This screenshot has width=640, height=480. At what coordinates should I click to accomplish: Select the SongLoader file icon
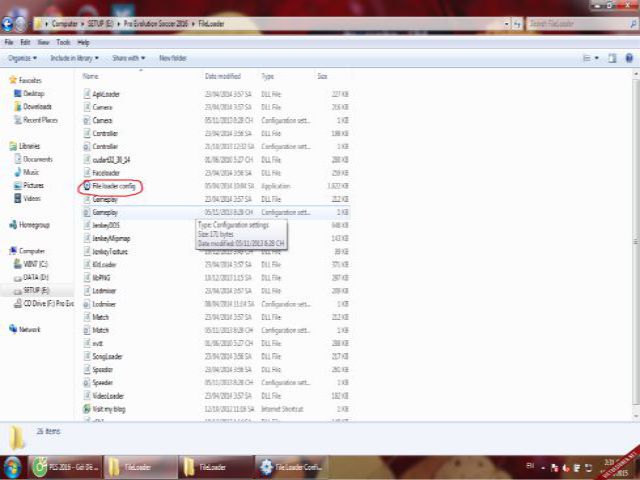87,356
